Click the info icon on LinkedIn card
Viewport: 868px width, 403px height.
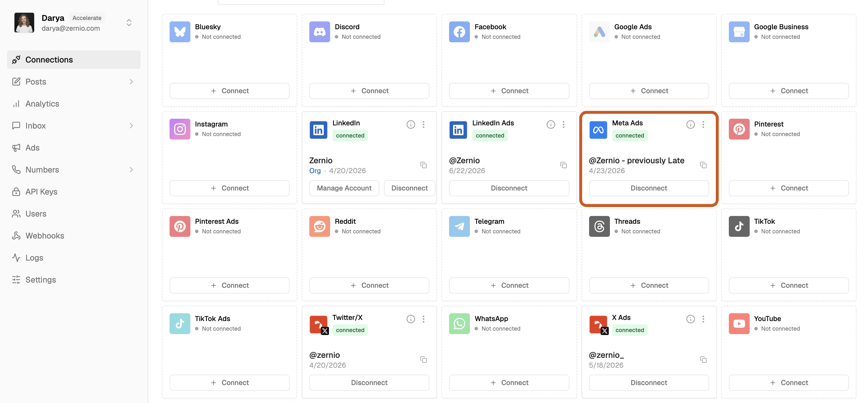(x=410, y=124)
